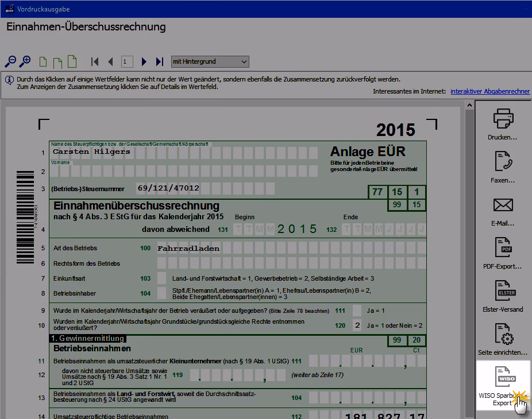Zoom in with the plus magnifier
The height and width of the screenshot is (419, 532).
25,61
